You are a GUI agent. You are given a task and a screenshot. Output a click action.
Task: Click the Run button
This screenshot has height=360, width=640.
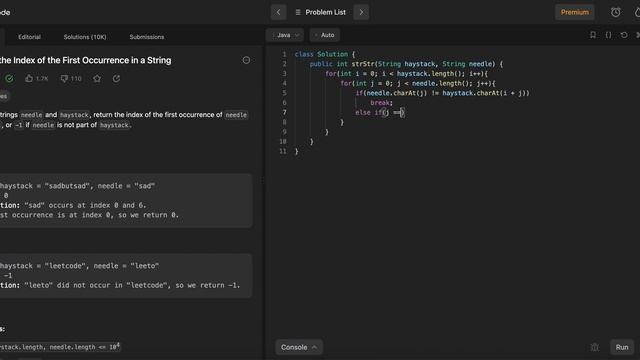point(622,347)
